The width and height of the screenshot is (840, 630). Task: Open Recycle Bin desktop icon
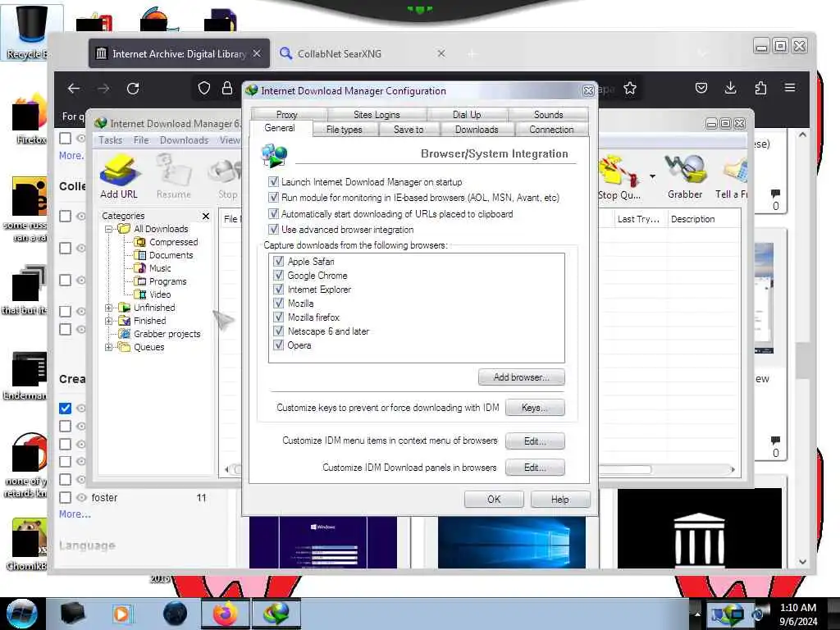(x=30, y=31)
